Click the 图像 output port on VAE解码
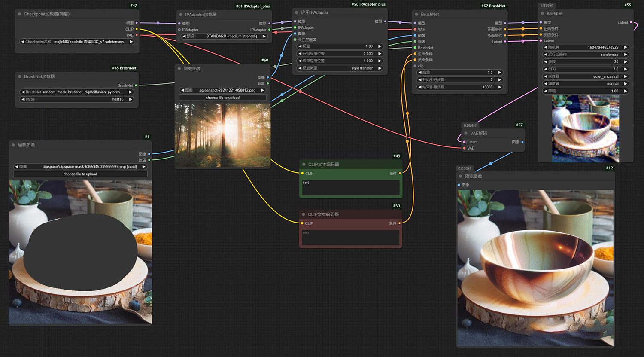 point(522,142)
